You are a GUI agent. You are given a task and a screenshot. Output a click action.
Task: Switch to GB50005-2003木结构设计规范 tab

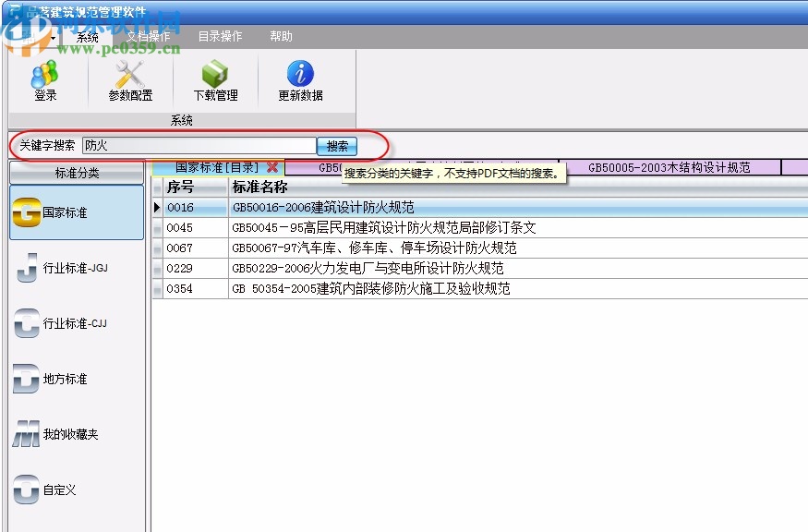[x=669, y=167]
